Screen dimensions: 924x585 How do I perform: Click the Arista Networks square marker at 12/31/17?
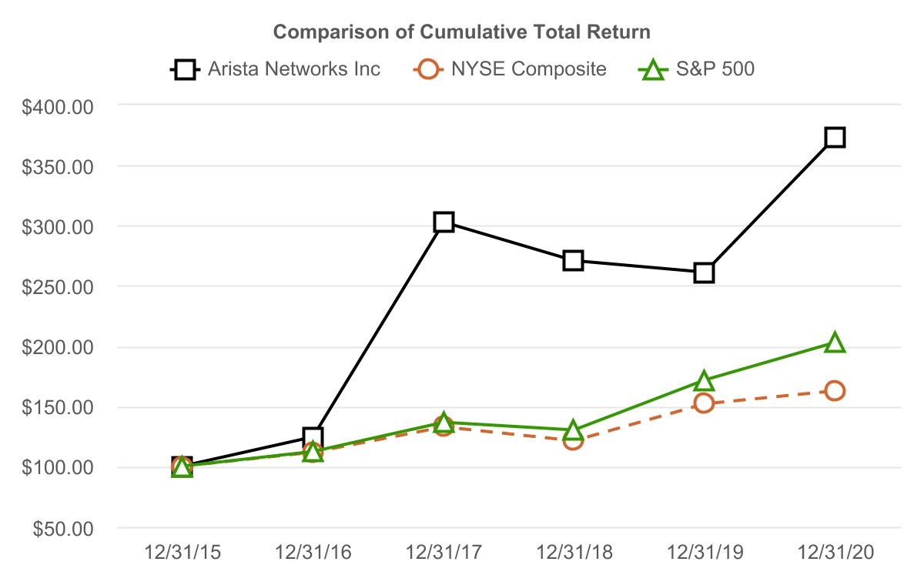coord(444,222)
